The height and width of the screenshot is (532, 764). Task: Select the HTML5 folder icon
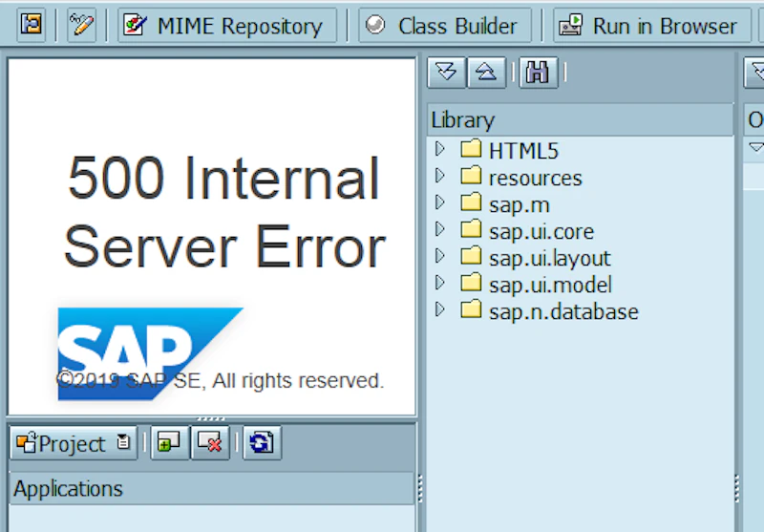pyautogui.click(x=471, y=149)
